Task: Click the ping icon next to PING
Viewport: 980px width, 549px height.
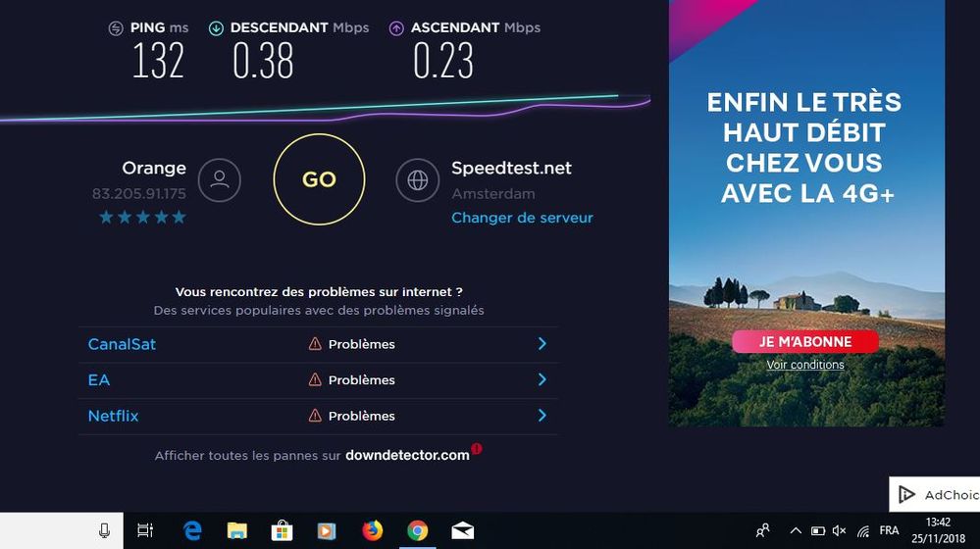Action: coord(116,28)
